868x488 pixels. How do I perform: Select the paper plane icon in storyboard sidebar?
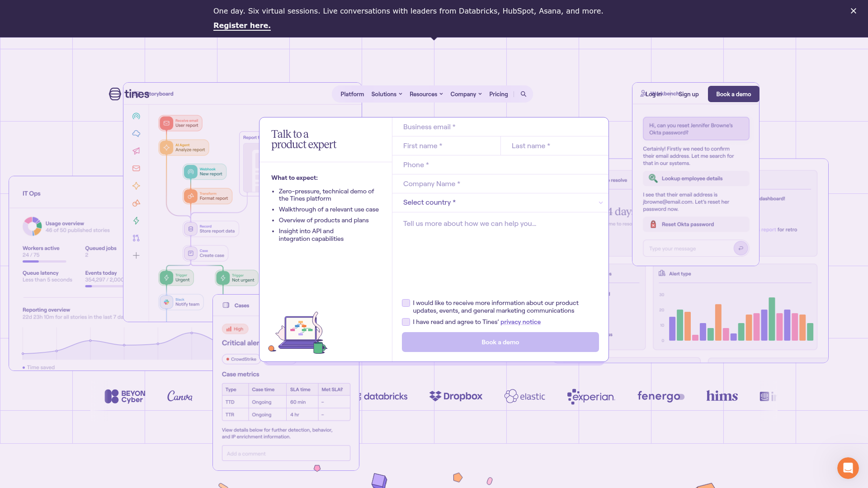point(136,151)
